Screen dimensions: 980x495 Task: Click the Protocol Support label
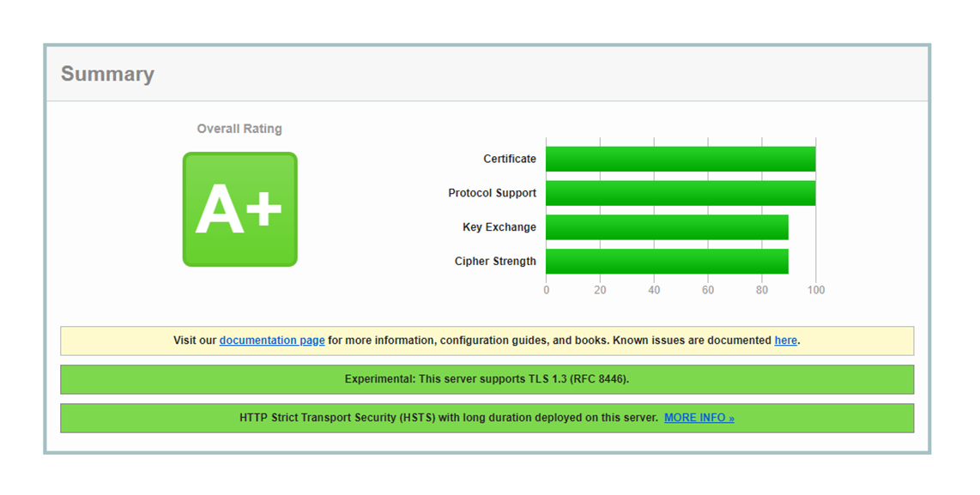point(492,193)
